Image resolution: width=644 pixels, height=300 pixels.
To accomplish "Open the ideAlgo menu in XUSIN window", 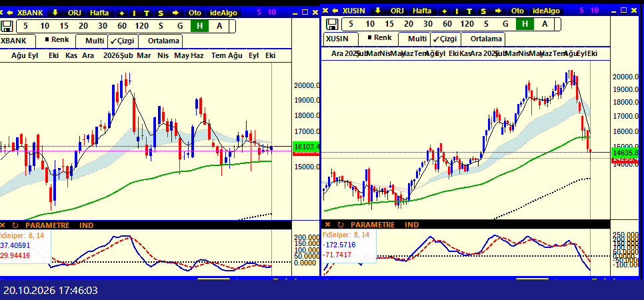I will click(546, 11).
